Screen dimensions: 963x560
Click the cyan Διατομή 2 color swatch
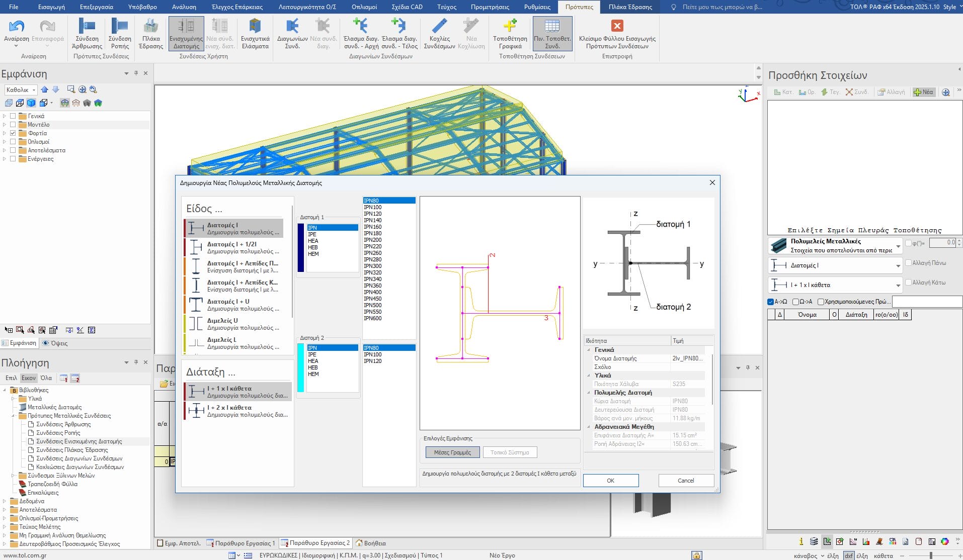click(x=301, y=367)
